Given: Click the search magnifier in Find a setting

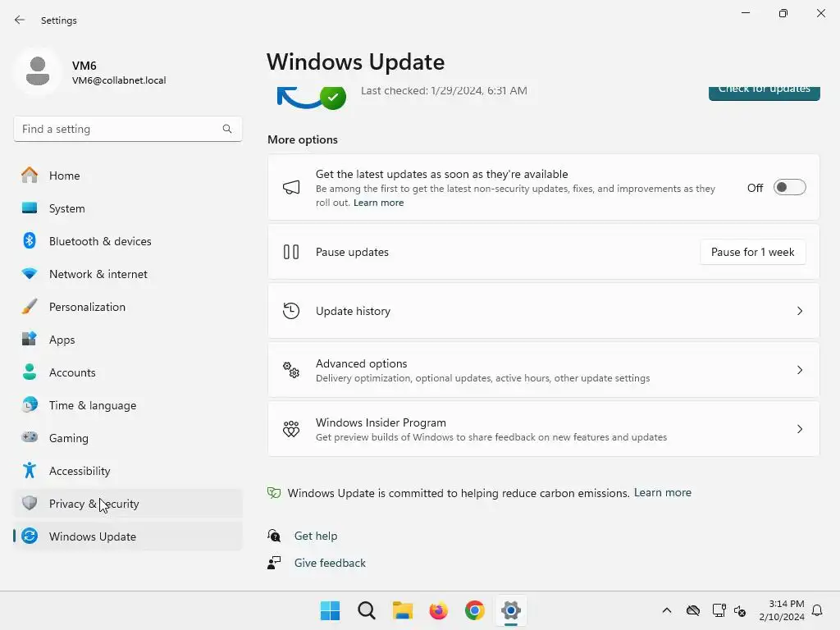Looking at the screenshot, I should 227,129.
